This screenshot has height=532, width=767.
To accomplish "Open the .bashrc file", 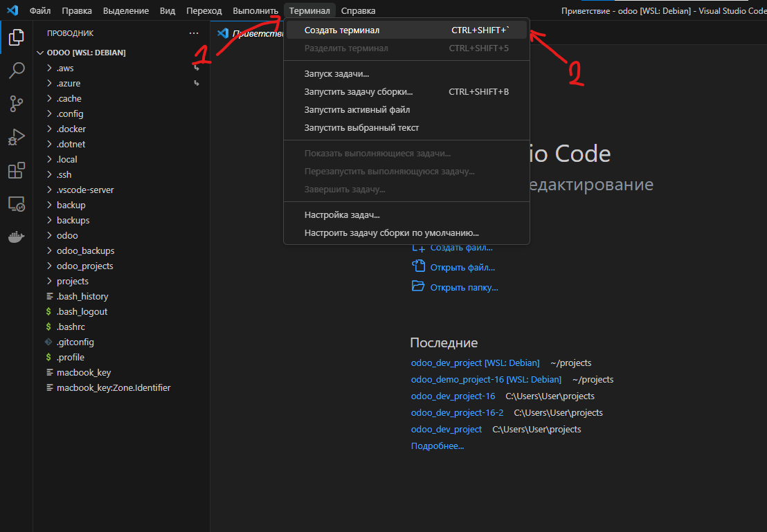I will pyautogui.click(x=71, y=327).
